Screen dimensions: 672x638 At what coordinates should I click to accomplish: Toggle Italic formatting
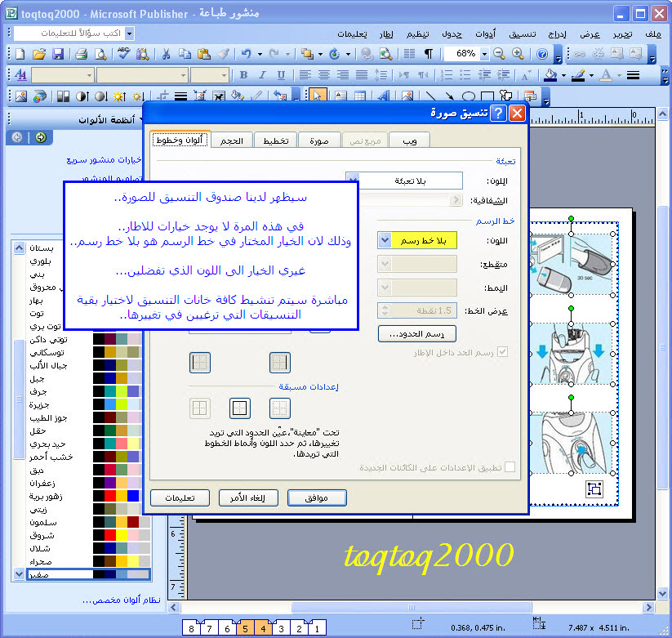point(262,75)
